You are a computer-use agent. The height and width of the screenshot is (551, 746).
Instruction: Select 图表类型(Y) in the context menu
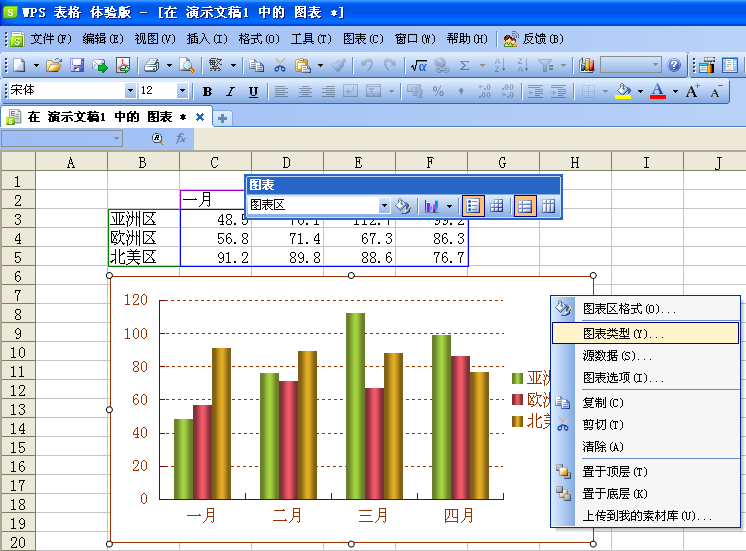click(645, 334)
